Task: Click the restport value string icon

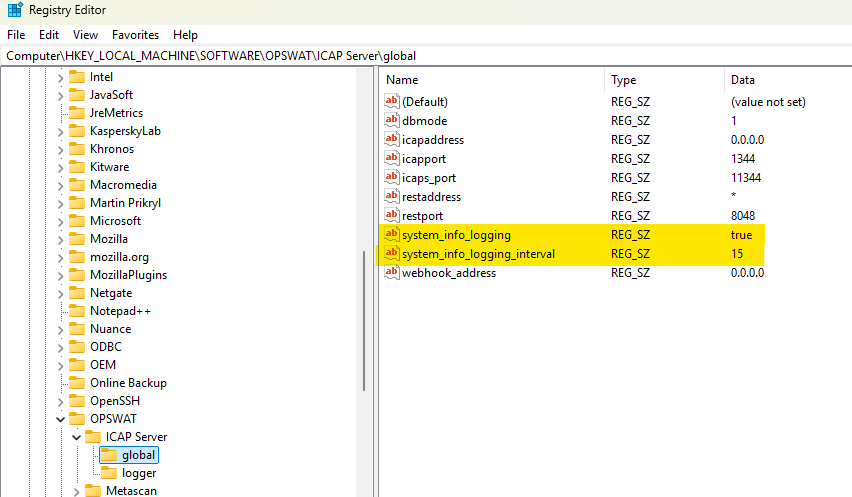Action: pos(391,215)
